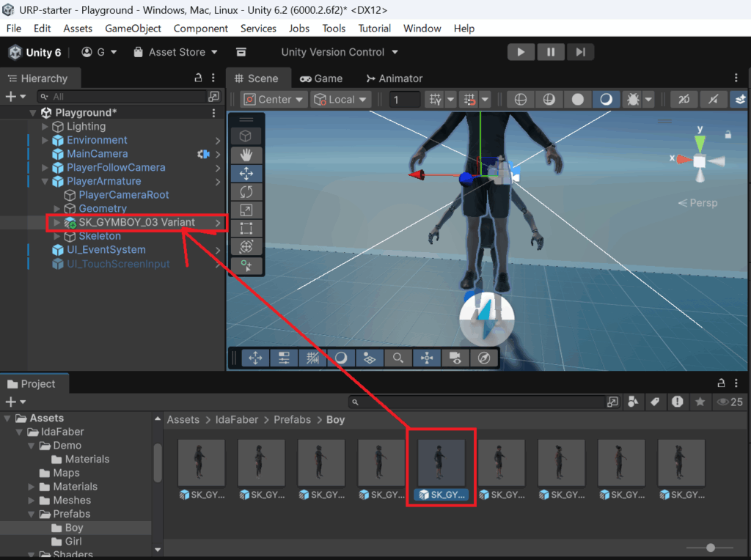751x560 pixels.
Task: Toggle the 2D view mode
Action: [684, 100]
